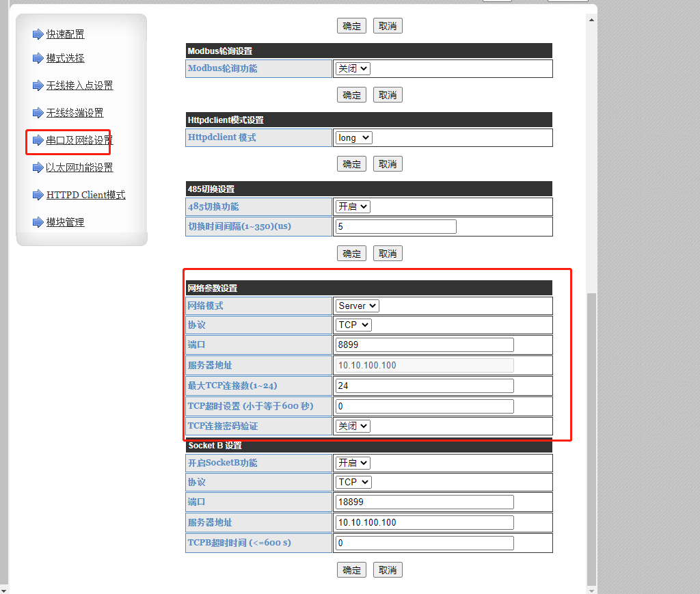Open the Modbus轮询功能 dropdown

click(x=353, y=68)
